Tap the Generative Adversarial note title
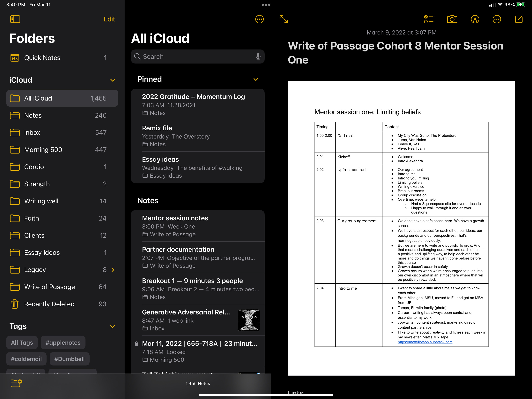Screen dimensions: 532x399 pyautogui.click(x=186, y=312)
